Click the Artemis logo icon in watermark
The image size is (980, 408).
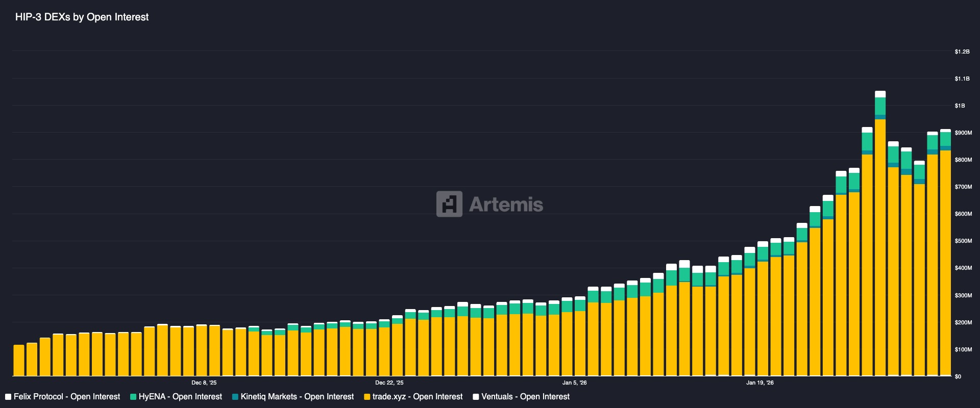(449, 204)
